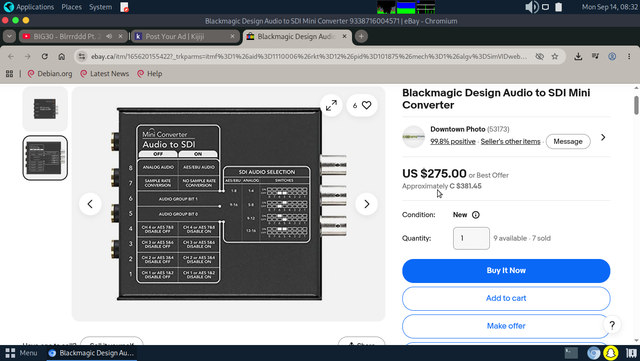This screenshot has width=640, height=361.
Task: Reload the eBay page
Action: tap(44, 57)
